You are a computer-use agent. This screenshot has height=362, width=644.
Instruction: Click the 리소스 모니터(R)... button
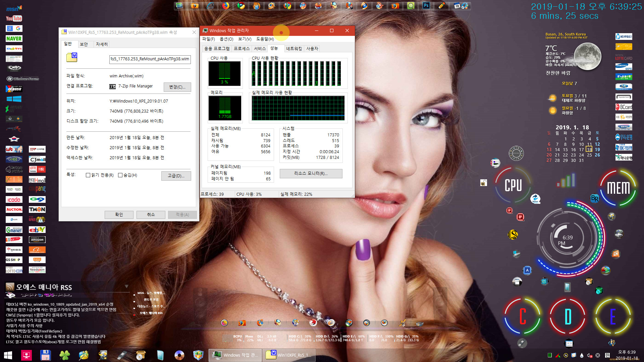311,173
